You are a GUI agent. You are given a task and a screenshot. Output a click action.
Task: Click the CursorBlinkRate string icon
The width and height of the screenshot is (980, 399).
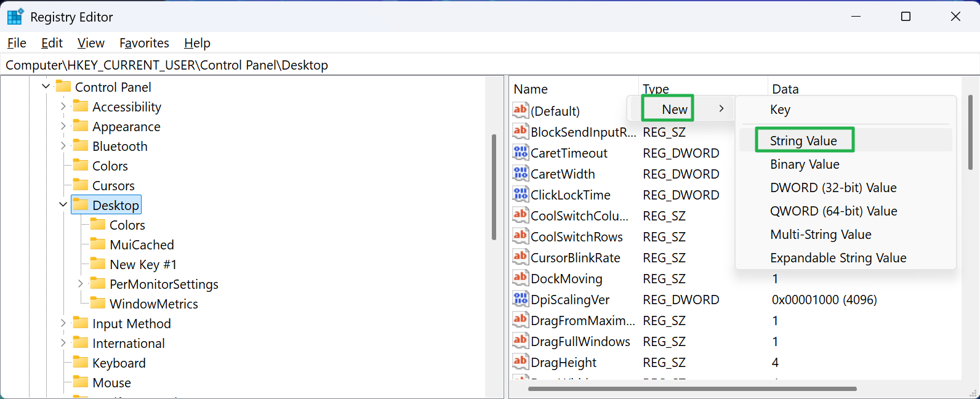[521, 257]
